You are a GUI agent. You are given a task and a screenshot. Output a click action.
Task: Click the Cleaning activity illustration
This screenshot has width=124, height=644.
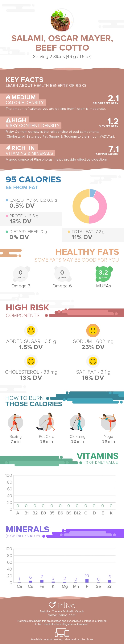[x=77, y=422]
